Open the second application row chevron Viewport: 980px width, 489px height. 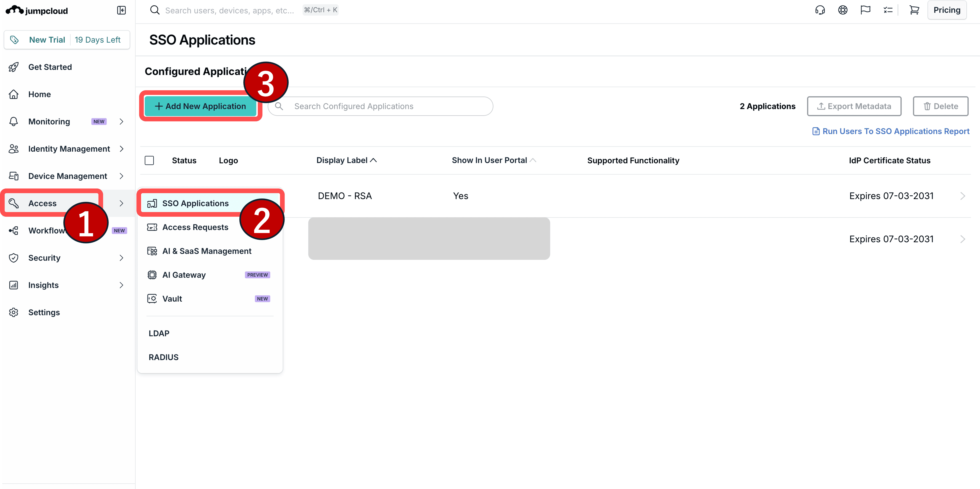tap(962, 239)
